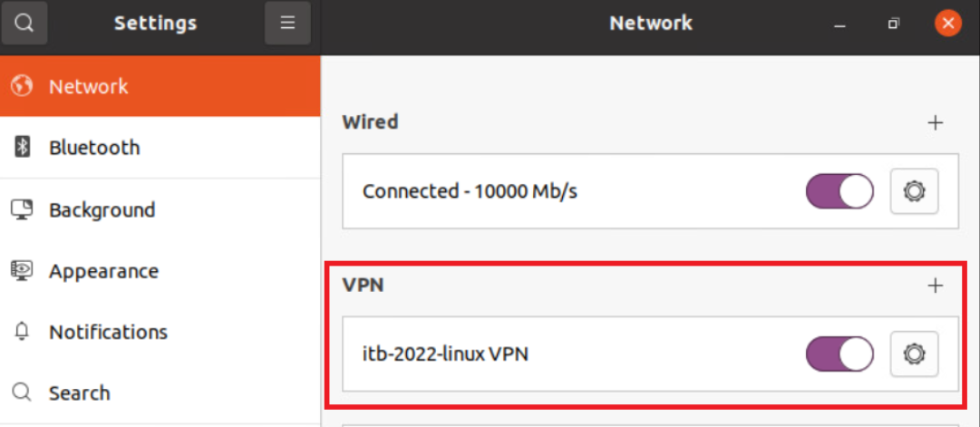The height and width of the screenshot is (427, 980).
Task: Go to Bluetooth settings panel
Action: click(x=94, y=148)
